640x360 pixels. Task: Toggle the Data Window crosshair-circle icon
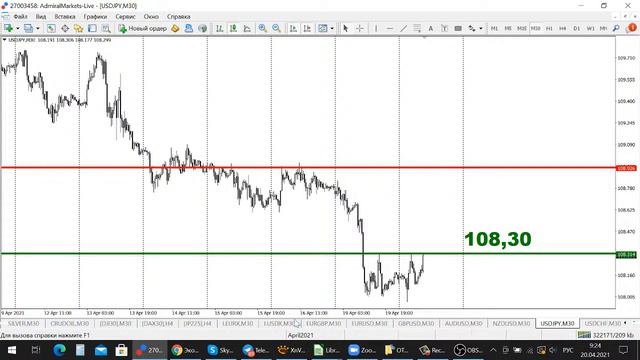[x=65, y=28]
